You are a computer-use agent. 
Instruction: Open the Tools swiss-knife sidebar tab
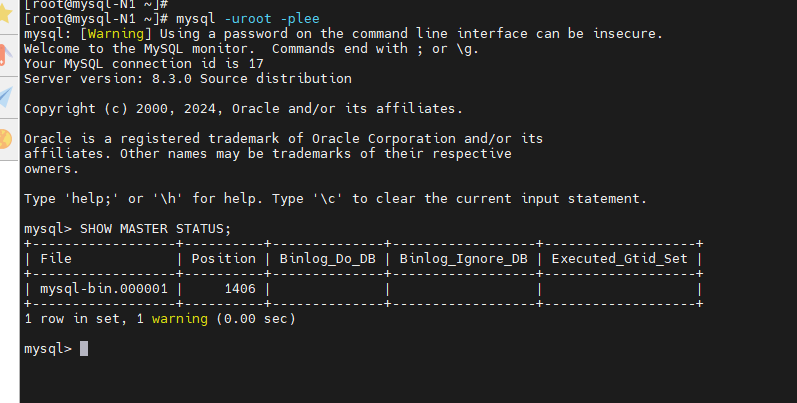6,55
